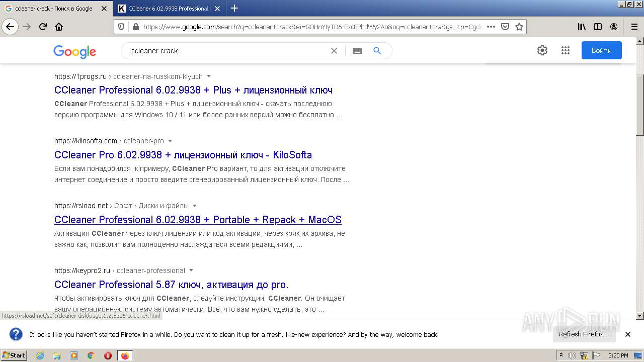Launch Internet Explorer from the taskbar

point(40,355)
